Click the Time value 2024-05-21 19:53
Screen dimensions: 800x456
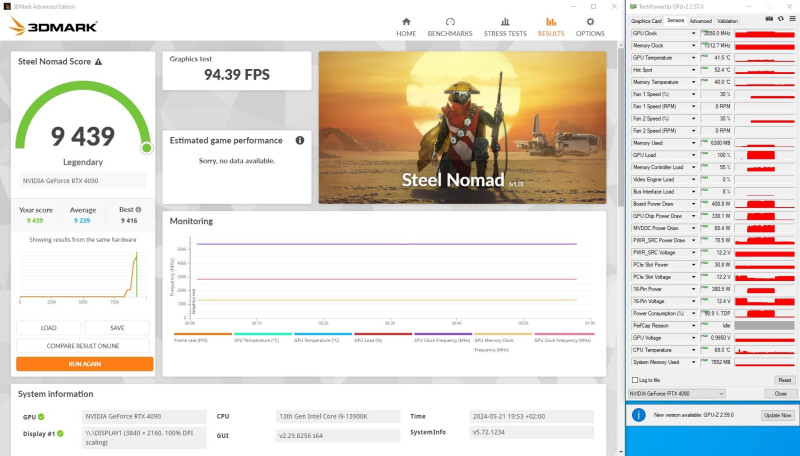pyautogui.click(x=532, y=416)
